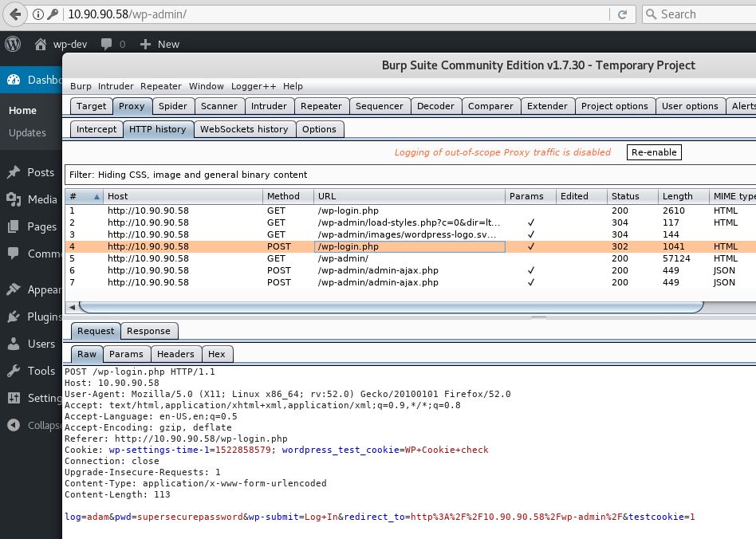Open the Home link in WordPress sidebar
The image size is (756, 539).
(22, 110)
